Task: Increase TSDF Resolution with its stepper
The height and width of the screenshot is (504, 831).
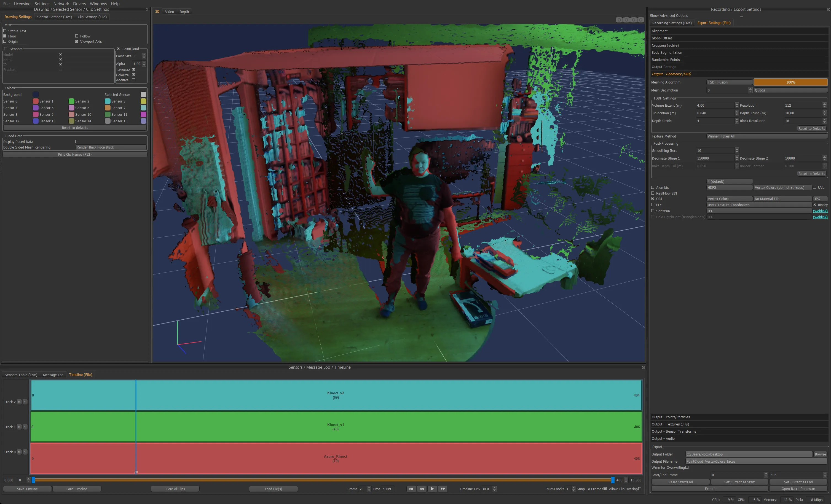Action: (x=825, y=104)
